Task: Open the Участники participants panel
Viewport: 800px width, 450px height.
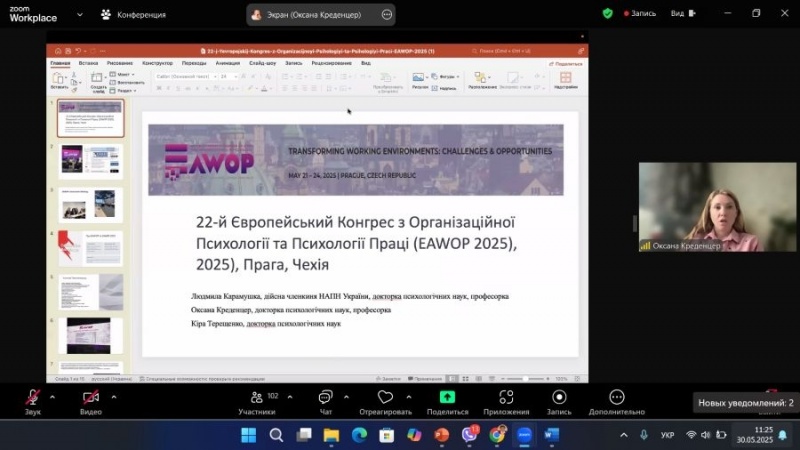Action: pyautogui.click(x=257, y=400)
